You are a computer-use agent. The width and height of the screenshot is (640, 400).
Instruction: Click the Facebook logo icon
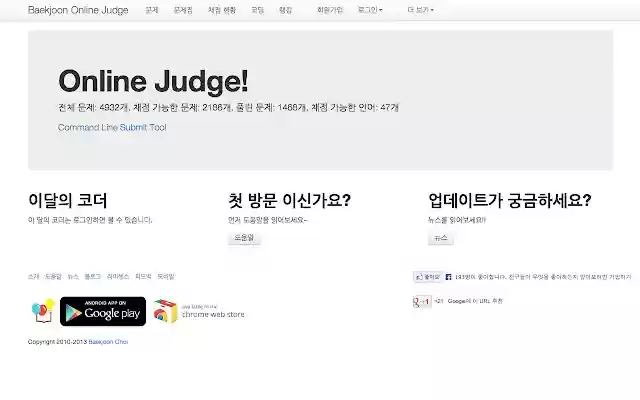tap(449, 277)
